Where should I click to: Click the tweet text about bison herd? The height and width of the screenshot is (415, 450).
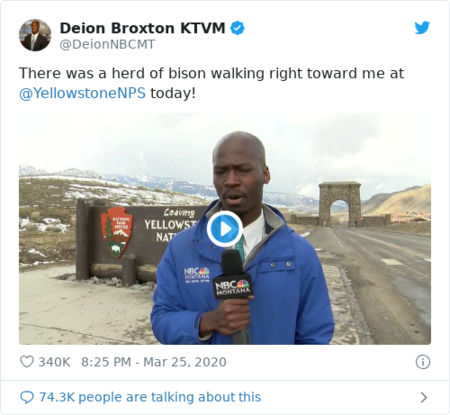point(211,83)
